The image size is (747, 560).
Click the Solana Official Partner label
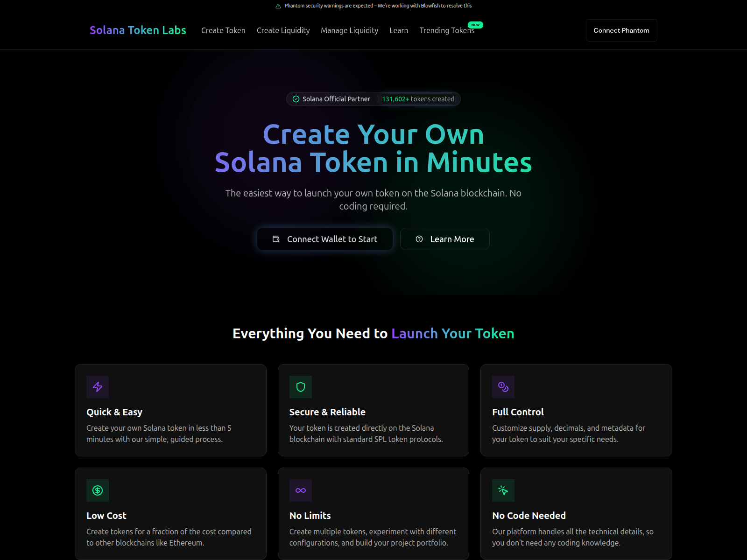pyautogui.click(x=336, y=99)
